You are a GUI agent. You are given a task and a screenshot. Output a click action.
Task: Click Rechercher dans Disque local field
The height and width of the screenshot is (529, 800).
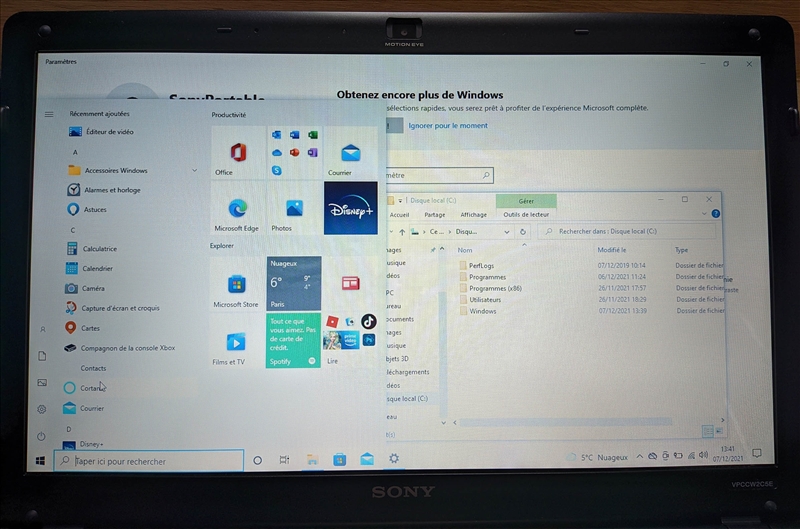[x=628, y=231]
